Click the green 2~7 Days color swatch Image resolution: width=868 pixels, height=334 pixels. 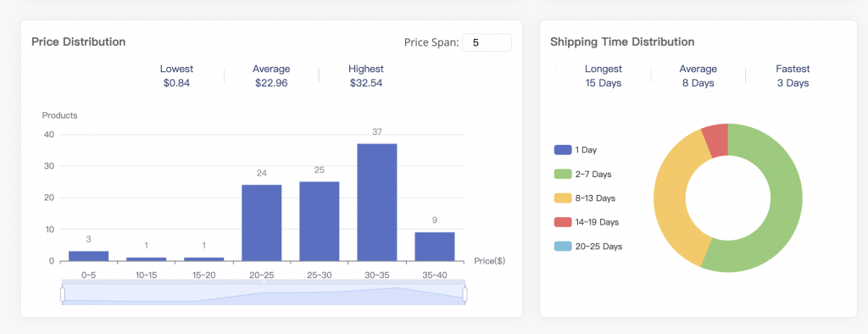(563, 174)
